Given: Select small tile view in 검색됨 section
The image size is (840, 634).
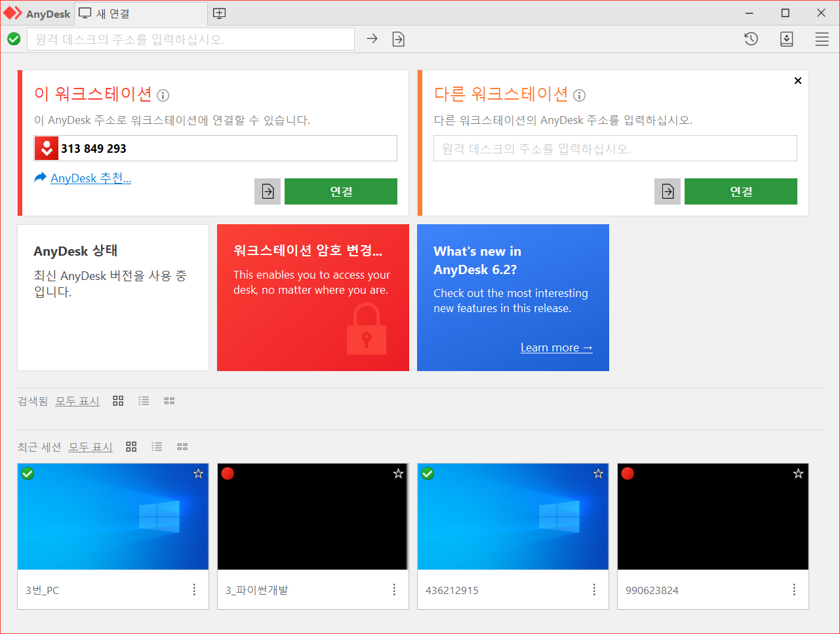Looking at the screenshot, I should [x=169, y=401].
